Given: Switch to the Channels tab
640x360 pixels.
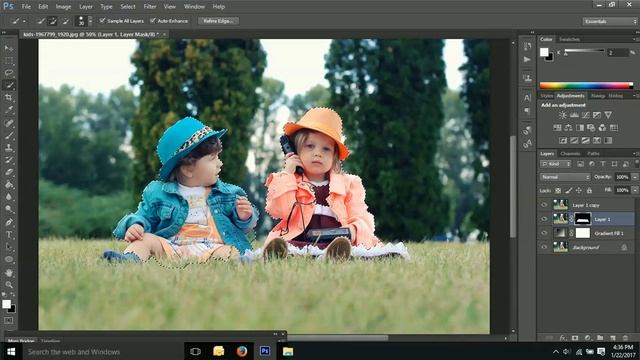Looking at the screenshot, I should tap(570, 153).
